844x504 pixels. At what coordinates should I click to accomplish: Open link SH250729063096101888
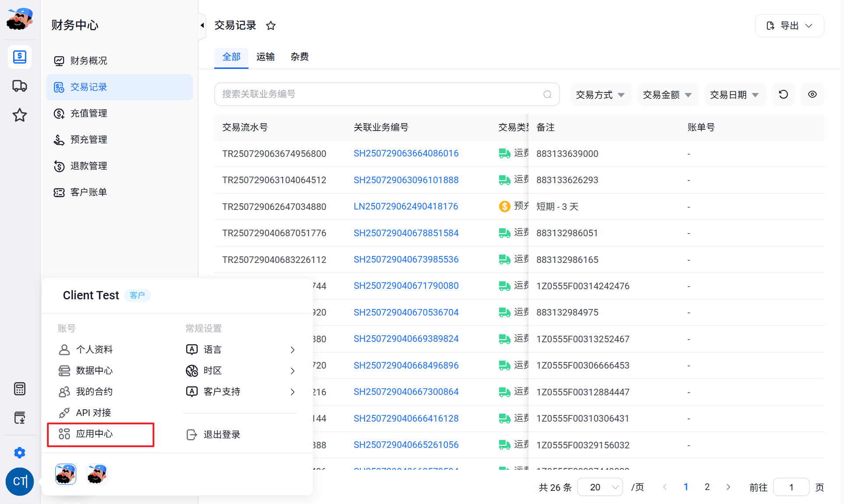(406, 180)
